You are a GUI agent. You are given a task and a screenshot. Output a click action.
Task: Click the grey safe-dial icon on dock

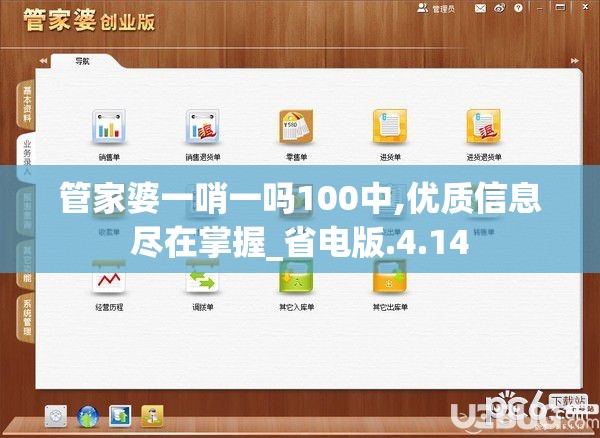56,416
